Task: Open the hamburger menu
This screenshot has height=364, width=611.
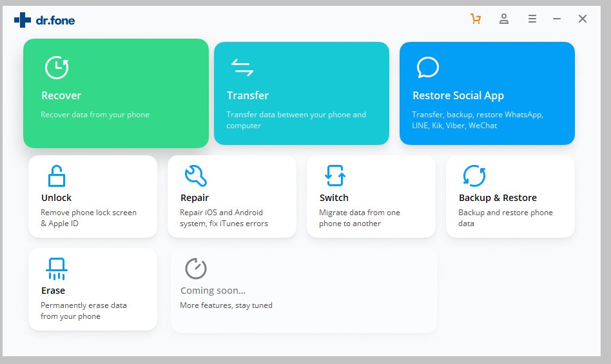Action: point(532,19)
